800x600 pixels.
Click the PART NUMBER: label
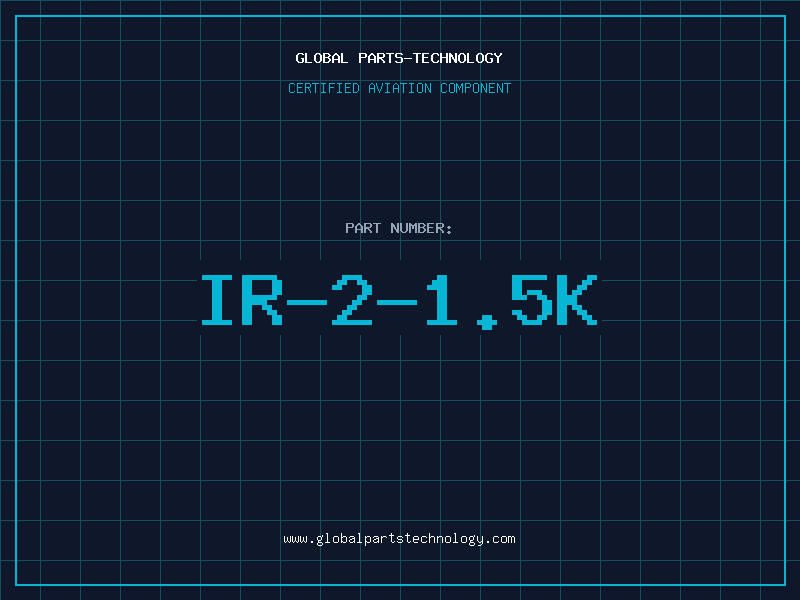tap(398, 228)
